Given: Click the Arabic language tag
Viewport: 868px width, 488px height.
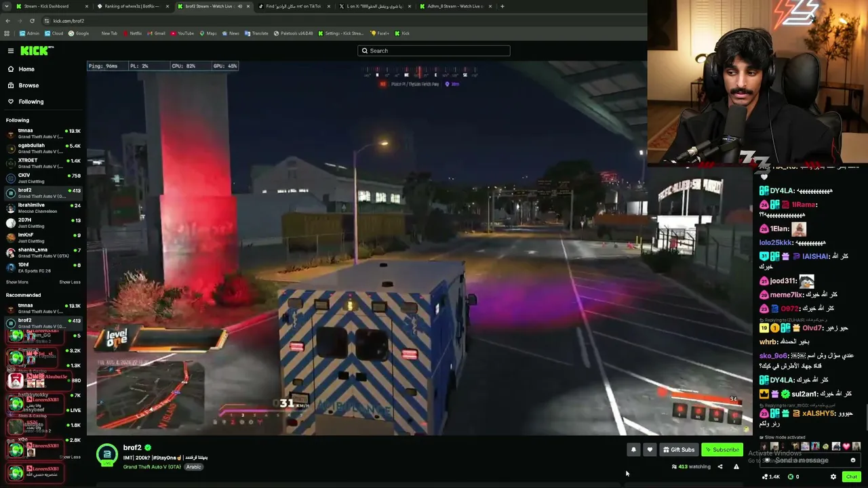Looking at the screenshot, I should coord(194,467).
